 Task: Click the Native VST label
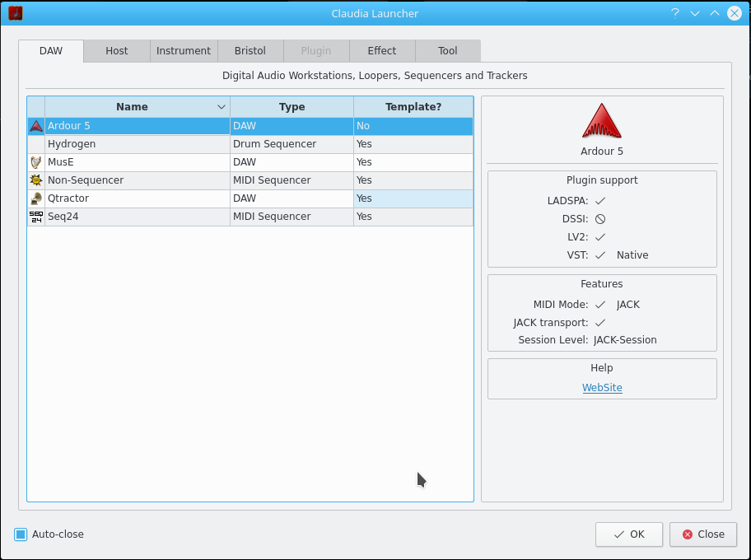[632, 255]
